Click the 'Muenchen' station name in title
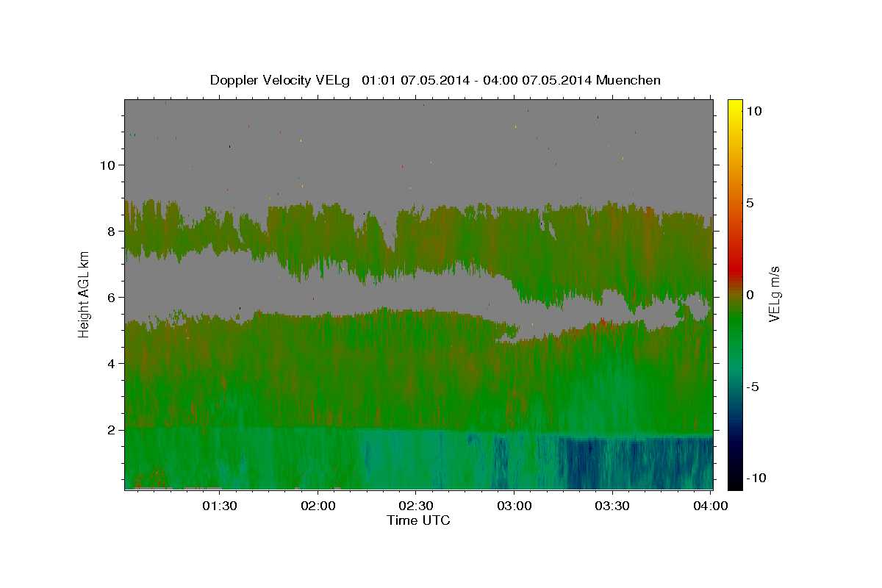882x588 pixels. click(629, 80)
